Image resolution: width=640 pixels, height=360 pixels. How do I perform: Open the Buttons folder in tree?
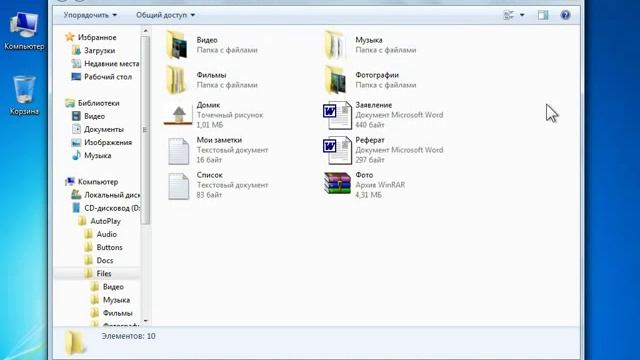coord(109,247)
